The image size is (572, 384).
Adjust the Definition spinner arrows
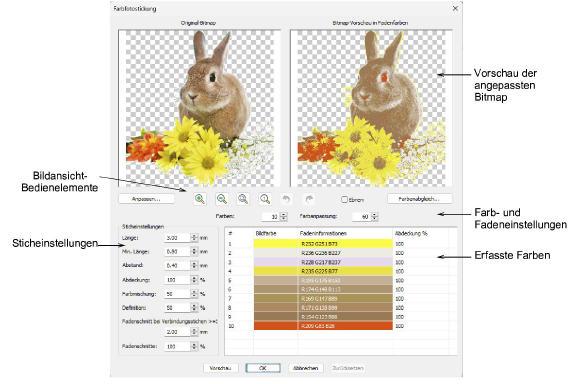tap(194, 308)
